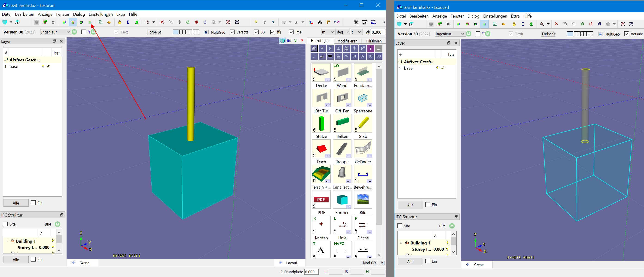The height and width of the screenshot is (277, 644).
Task: Click the Z Grundplatte input field
Action: 311,272
